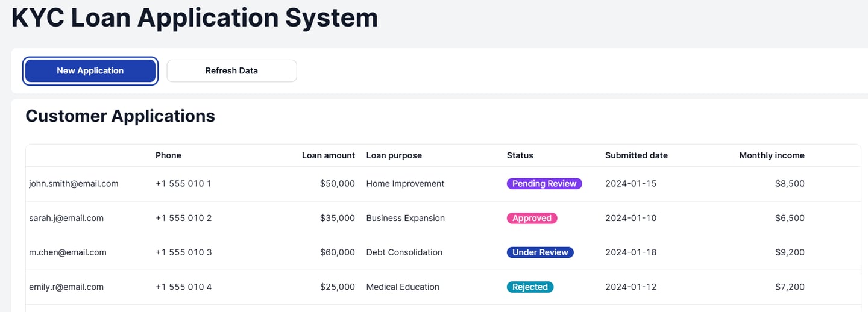
Task: Click the Submitted date column header
Action: tap(636, 155)
